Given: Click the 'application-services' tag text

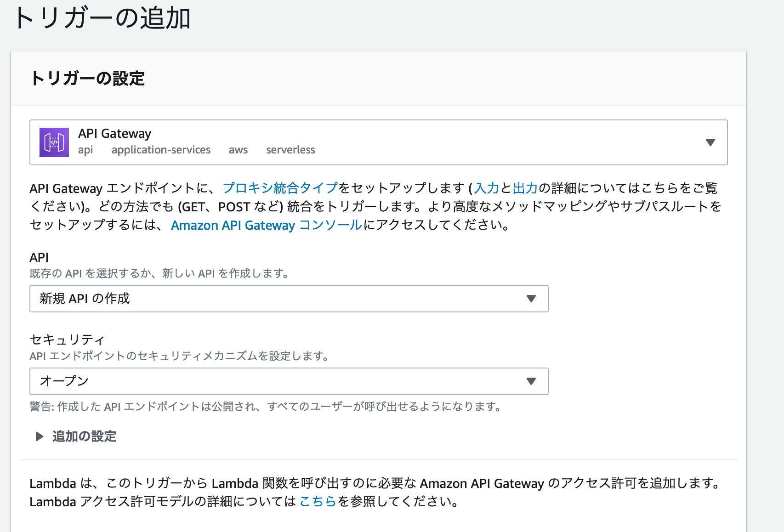Looking at the screenshot, I should 161,150.
